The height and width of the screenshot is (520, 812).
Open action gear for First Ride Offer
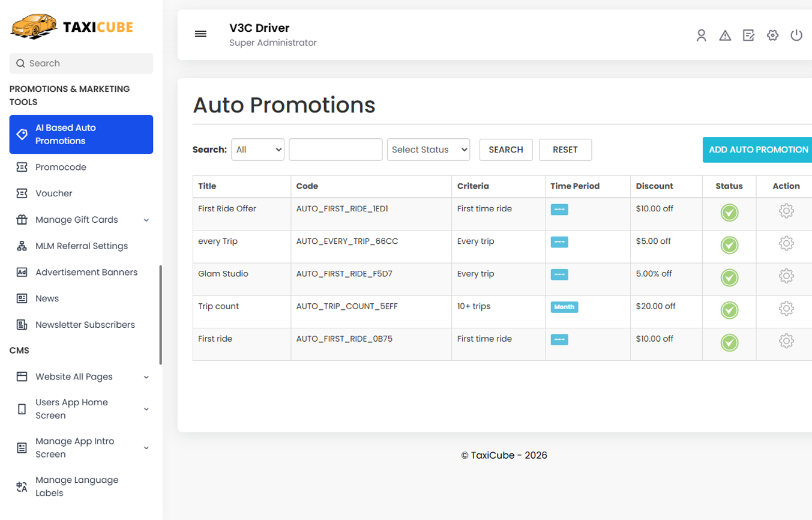point(786,211)
